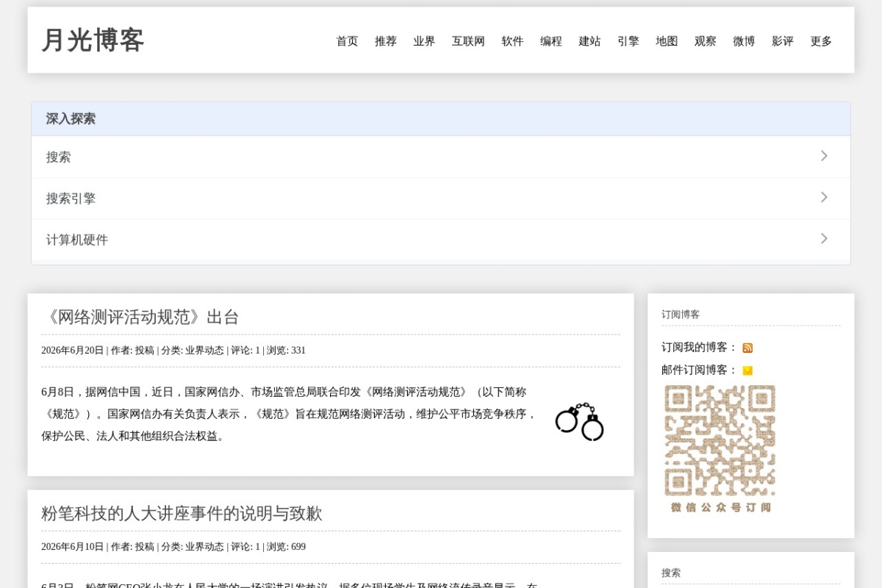The width and height of the screenshot is (882, 588).
Task: Select the 引擎 menu item
Action: pyautogui.click(x=628, y=41)
